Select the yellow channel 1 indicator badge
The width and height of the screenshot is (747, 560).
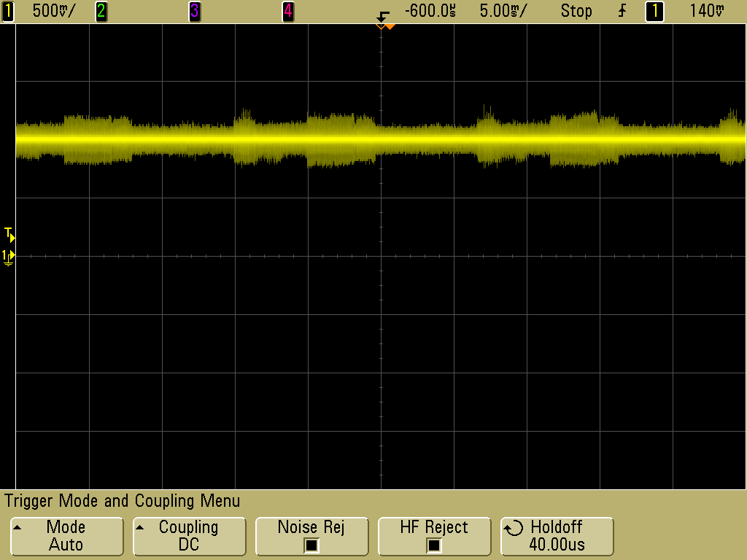tap(8, 11)
